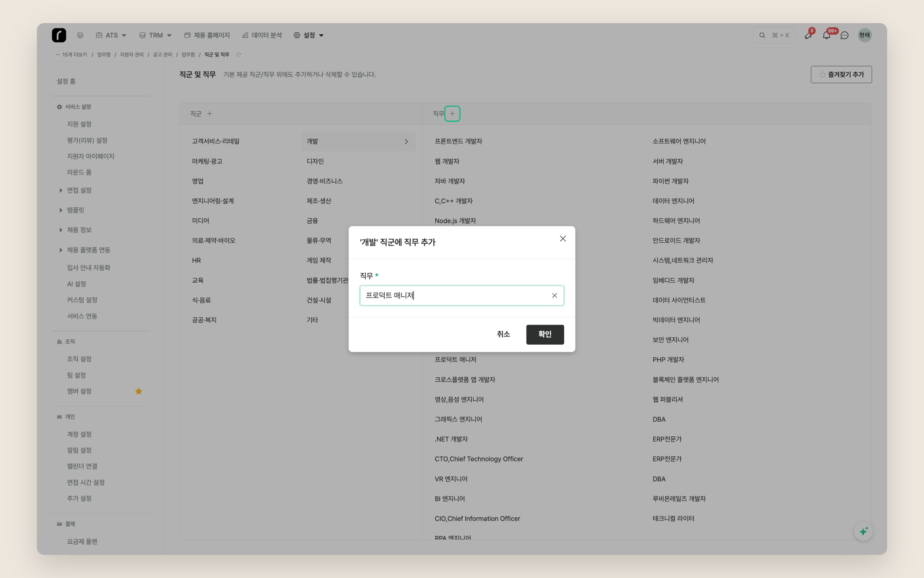The width and height of the screenshot is (924, 578).
Task: Open 계정 설정 in sidebar
Action: click(x=79, y=434)
